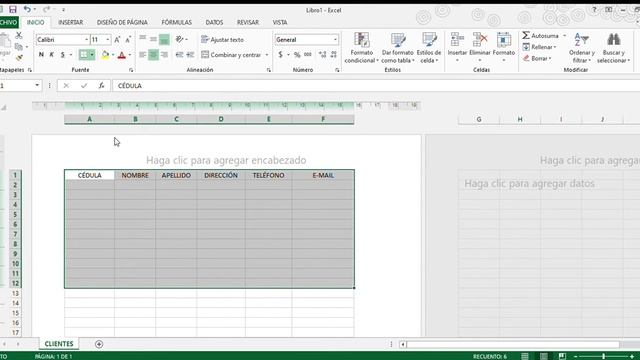Decrease font size with the small A

click(128, 40)
